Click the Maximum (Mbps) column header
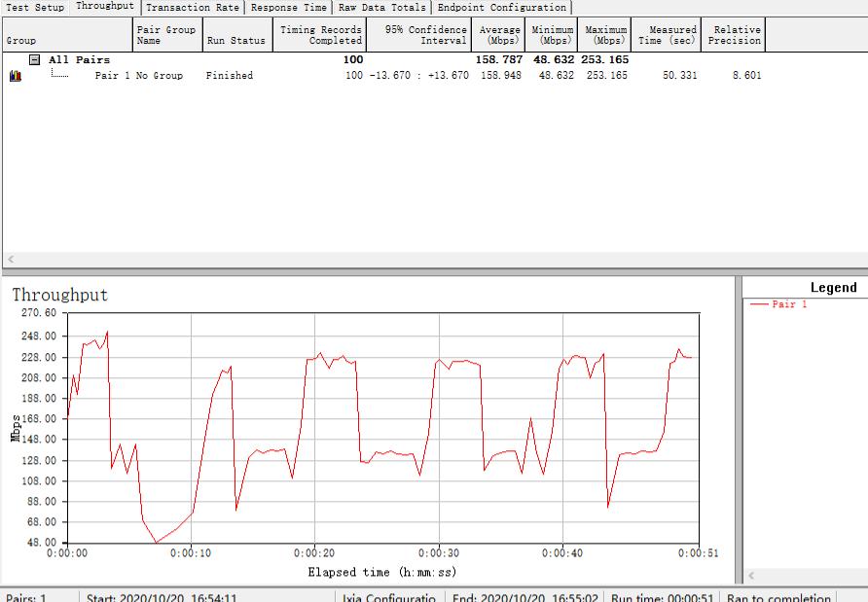 (x=604, y=35)
